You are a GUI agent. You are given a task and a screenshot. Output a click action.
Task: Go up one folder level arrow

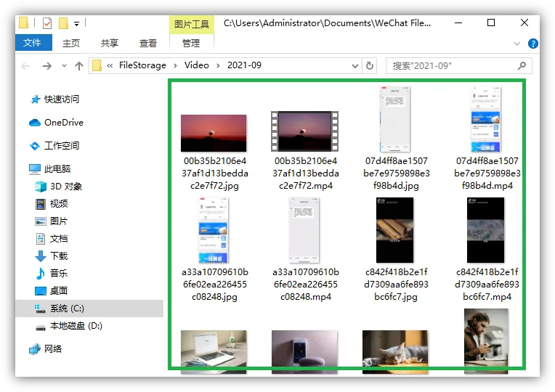pos(79,66)
